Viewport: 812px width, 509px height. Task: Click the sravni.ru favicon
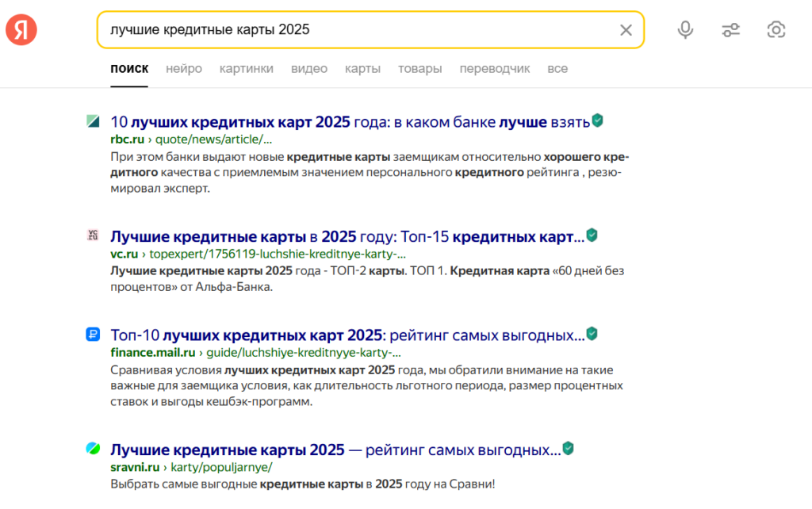click(93, 449)
